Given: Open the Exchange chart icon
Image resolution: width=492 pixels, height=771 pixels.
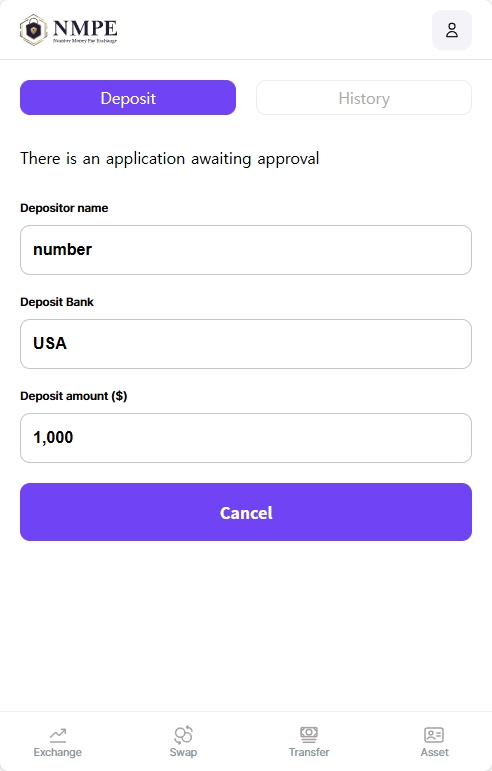Looking at the screenshot, I should [58, 735].
